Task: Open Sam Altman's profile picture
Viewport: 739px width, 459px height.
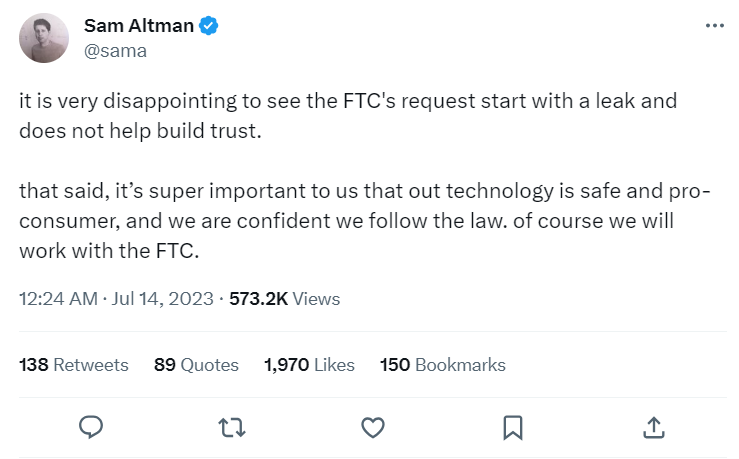Action: (44, 38)
